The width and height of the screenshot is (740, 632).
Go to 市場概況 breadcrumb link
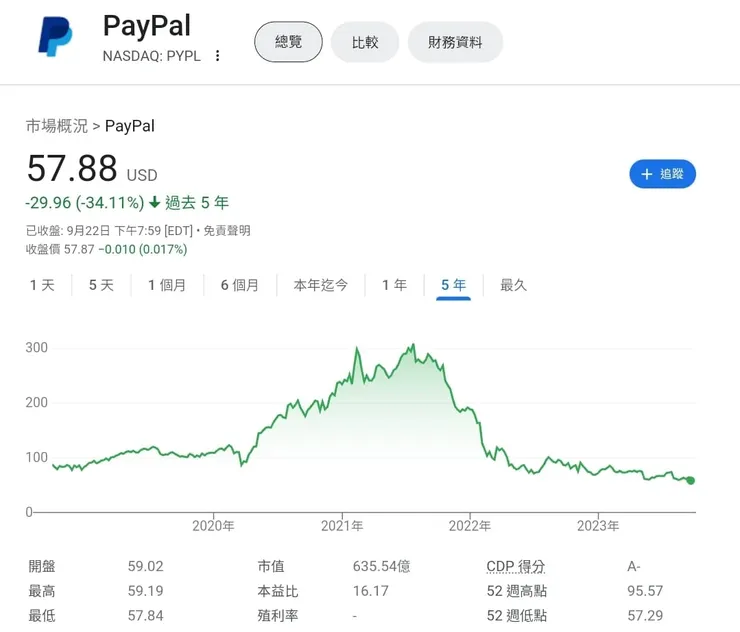pyautogui.click(x=57, y=126)
